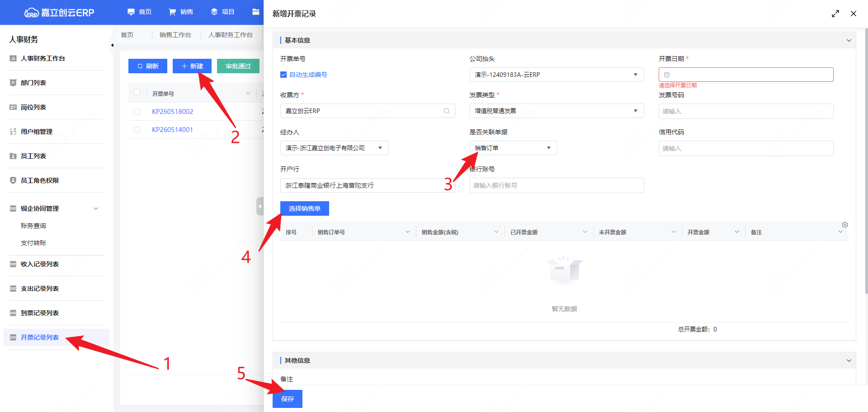This screenshot has height=412, width=868.
Task: Open the 备注 column dropdown
Action: (840, 232)
